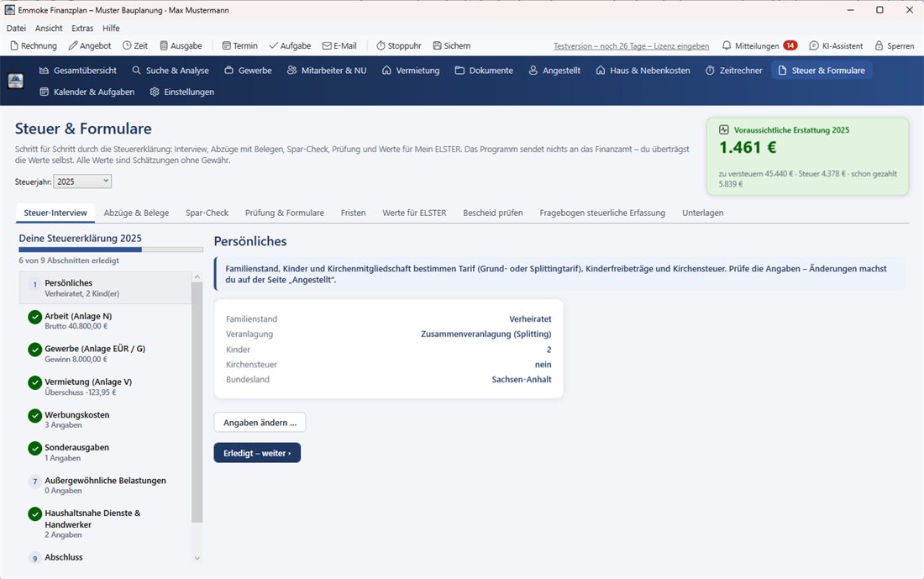The image size is (924, 579).
Task: Create a new Rechnung from toolbar
Action: (x=34, y=45)
